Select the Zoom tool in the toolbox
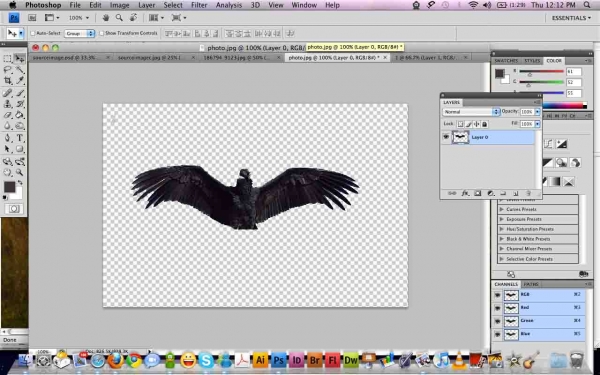 [20, 173]
